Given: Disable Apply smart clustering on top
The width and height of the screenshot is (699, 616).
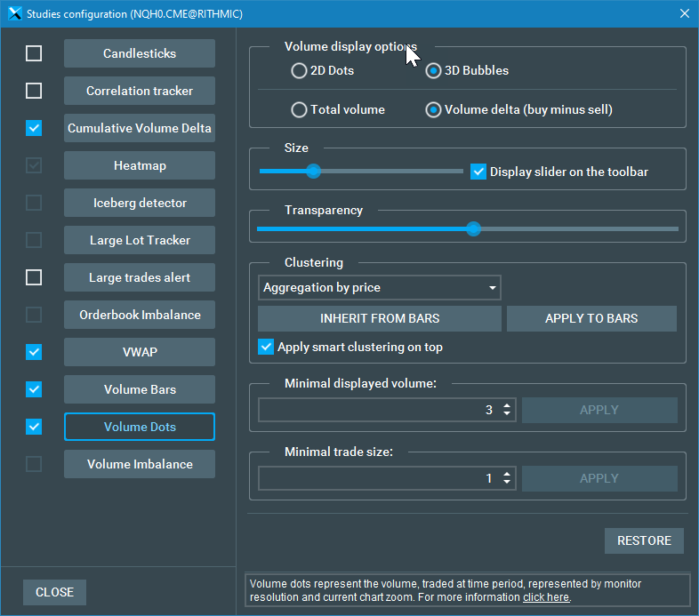Looking at the screenshot, I should [x=266, y=348].
